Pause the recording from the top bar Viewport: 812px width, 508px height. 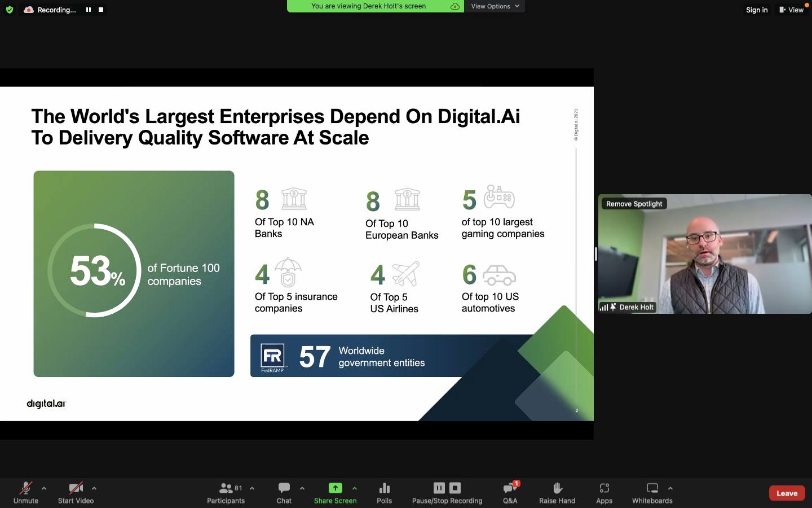[89, 10]
